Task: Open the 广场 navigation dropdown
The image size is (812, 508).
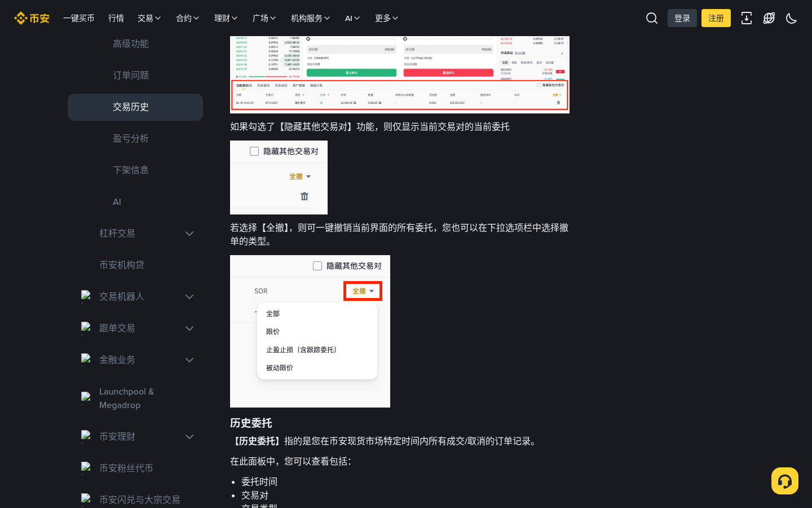Action: point(264,18)
